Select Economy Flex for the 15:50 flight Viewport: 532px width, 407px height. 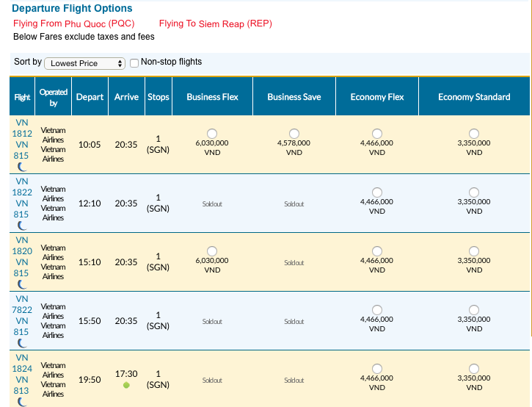(x=377, y=310)
